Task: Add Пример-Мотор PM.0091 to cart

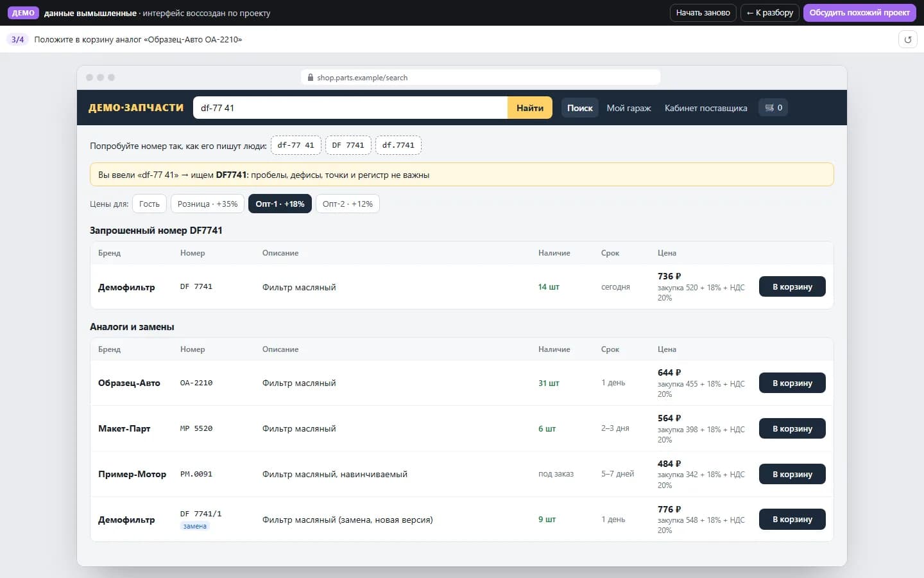Action: (x=792, y=474)
